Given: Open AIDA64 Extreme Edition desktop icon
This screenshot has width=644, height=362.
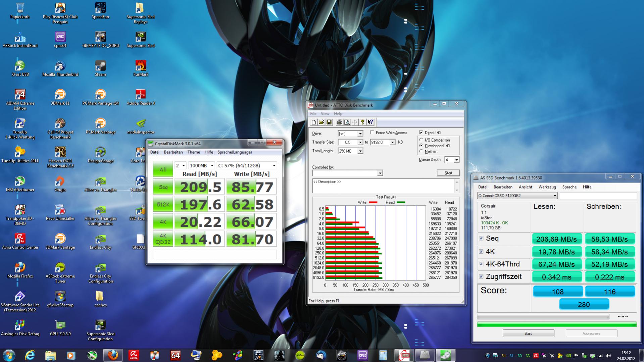Looking at the screenshot, I should click(20, 100).
